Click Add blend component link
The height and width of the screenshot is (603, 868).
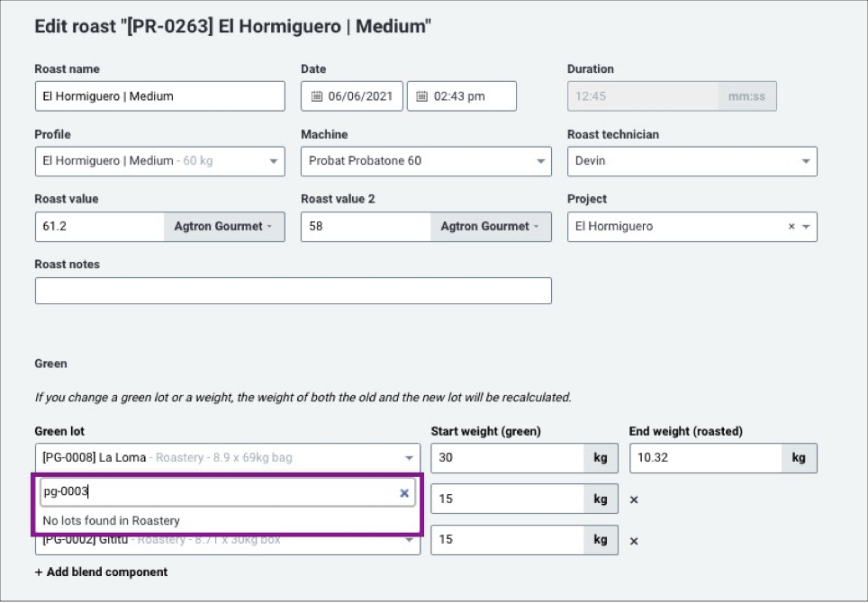coord(102,572)
